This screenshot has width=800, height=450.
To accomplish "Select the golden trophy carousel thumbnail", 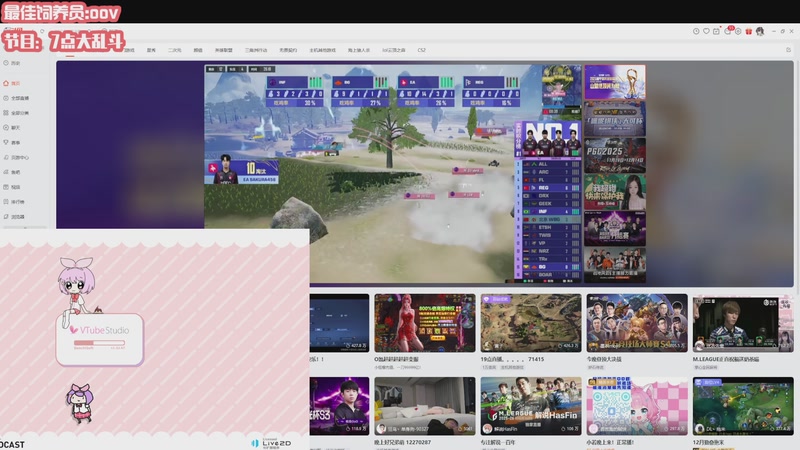I will pyautogui.click(x=615, y=82).
